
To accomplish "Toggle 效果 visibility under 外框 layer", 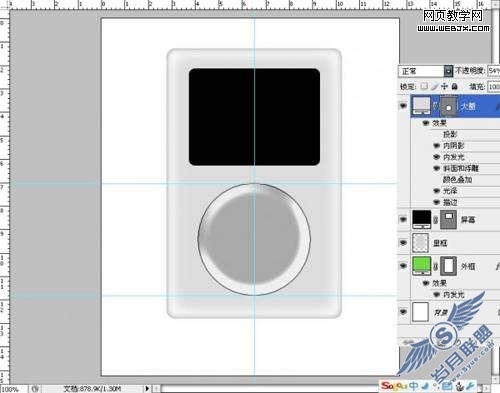I will 426,283.
